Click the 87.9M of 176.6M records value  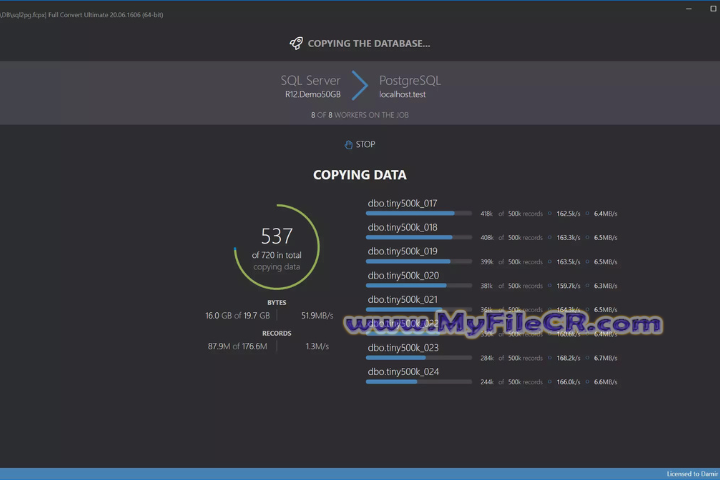[x=237, y=346]
